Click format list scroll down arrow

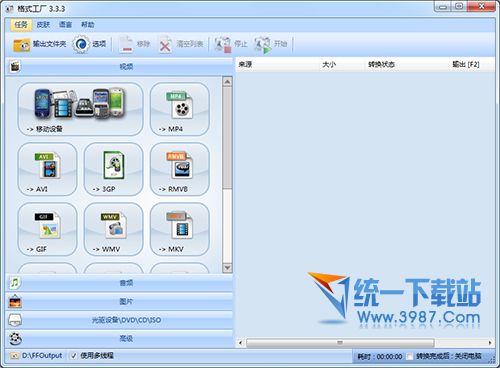227,268
